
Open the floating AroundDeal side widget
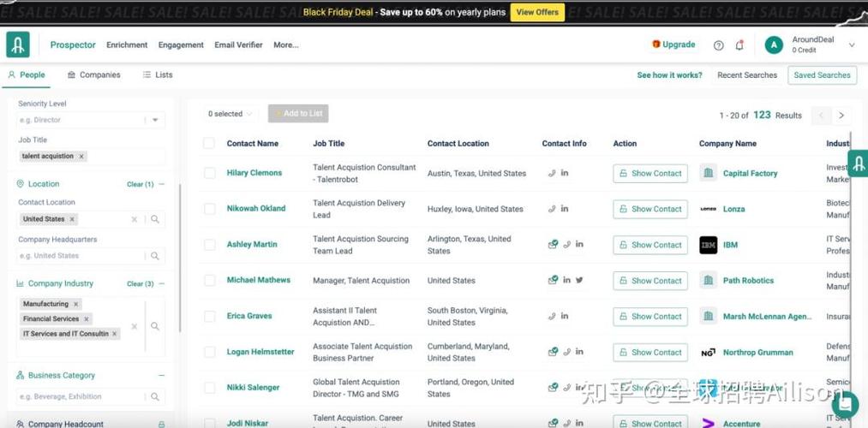[858, 163]
